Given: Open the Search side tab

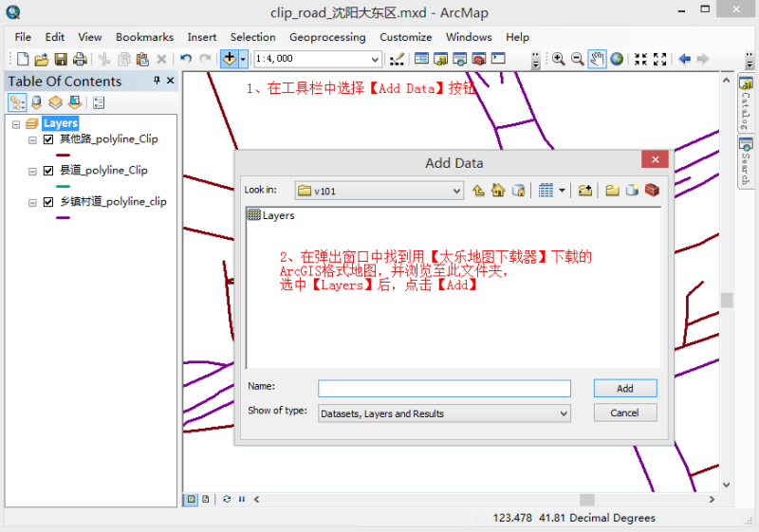Looking at the screenshot, I should 746,161.
